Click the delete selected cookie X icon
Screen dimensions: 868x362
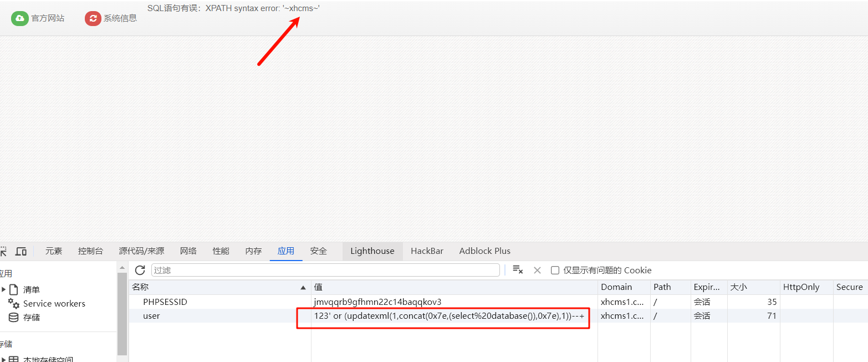click(537, 270)
